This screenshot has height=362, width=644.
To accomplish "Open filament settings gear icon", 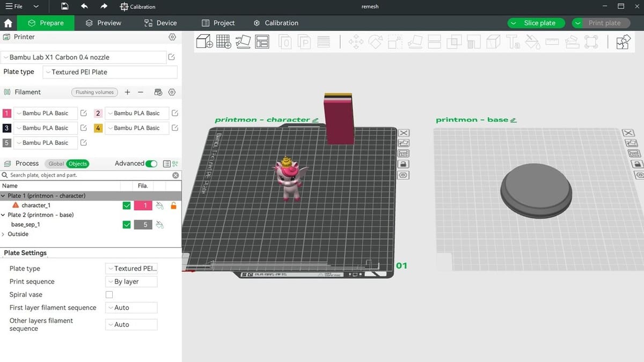I will click(172, 92).
